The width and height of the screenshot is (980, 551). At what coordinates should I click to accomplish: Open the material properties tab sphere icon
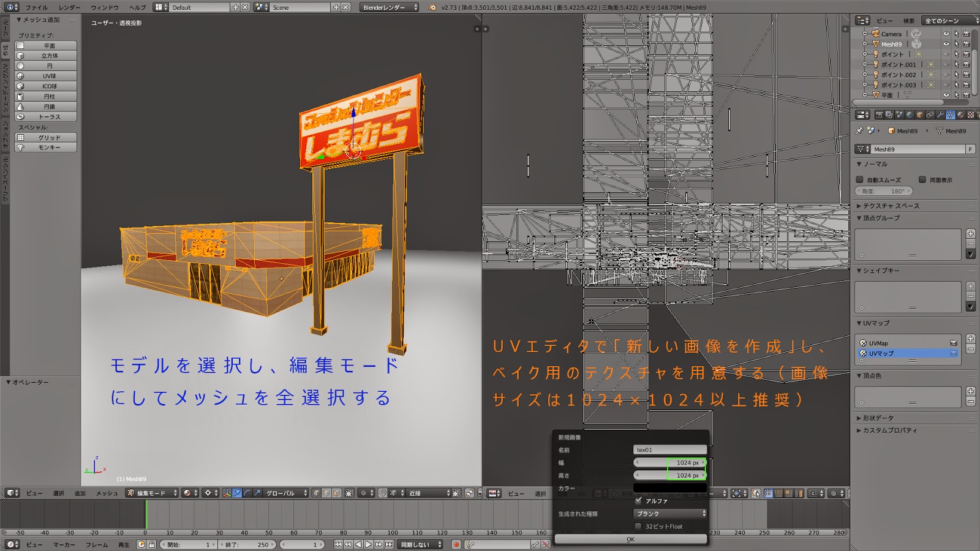pos(960,114)
